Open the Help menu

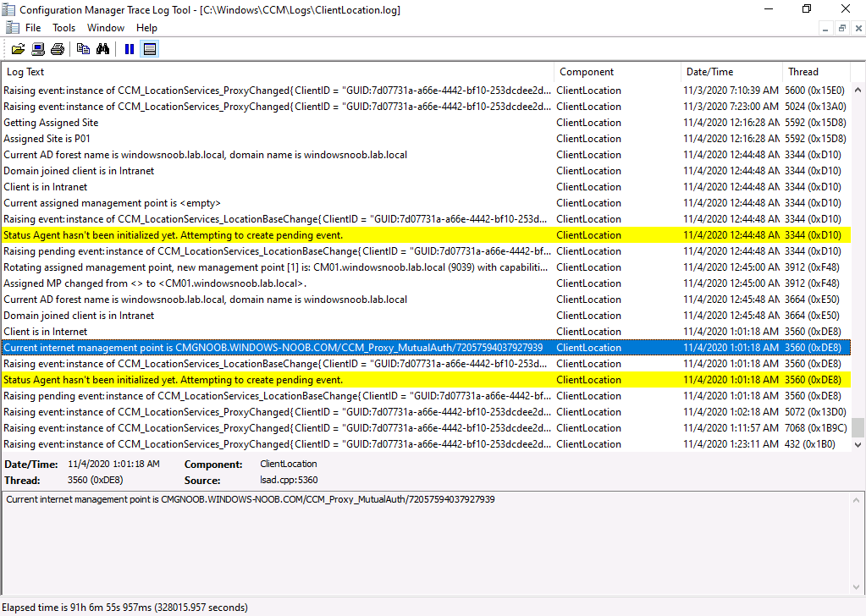[x=147, y=28]
